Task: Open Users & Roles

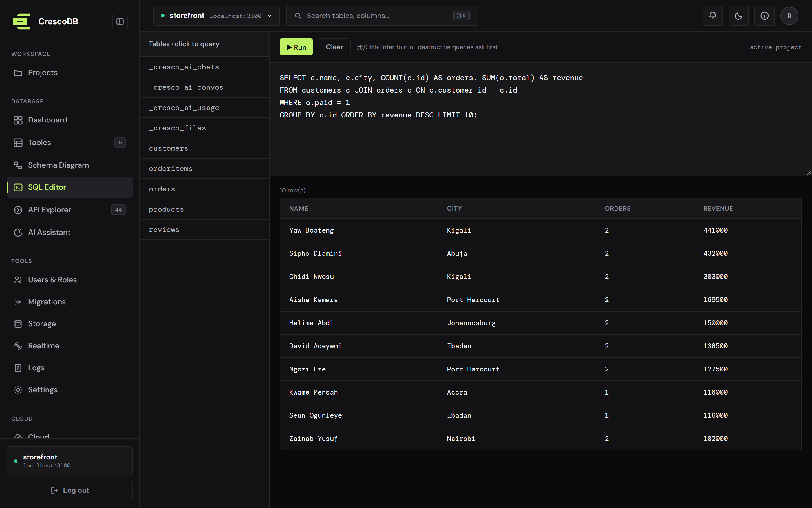Action: (69, 279)
